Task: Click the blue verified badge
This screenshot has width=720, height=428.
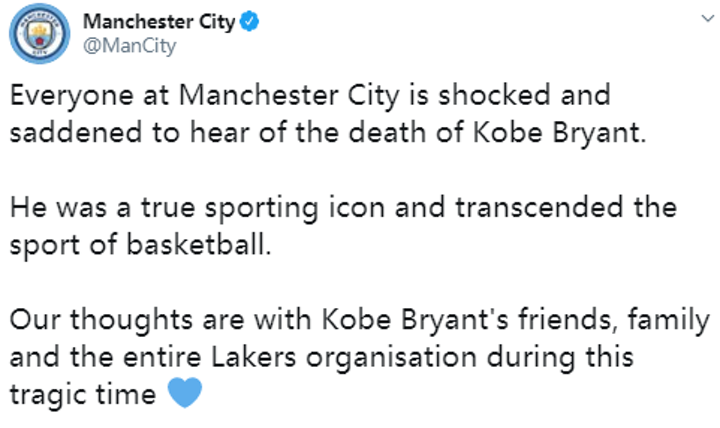Action: 254,22
